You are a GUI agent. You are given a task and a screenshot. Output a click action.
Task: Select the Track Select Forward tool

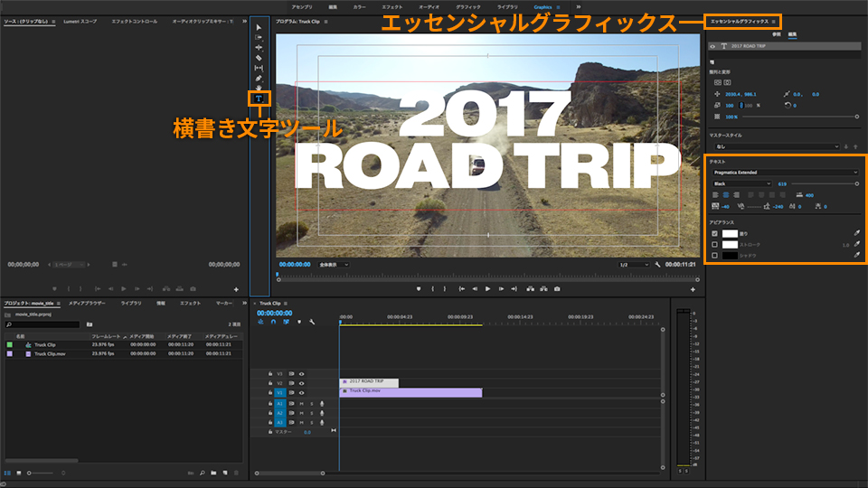click(x=259, y=37)
